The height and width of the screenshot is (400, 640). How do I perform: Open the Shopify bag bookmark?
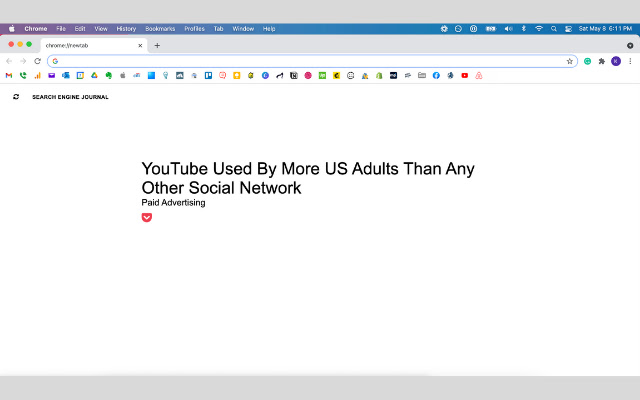(x=379, y=76)
